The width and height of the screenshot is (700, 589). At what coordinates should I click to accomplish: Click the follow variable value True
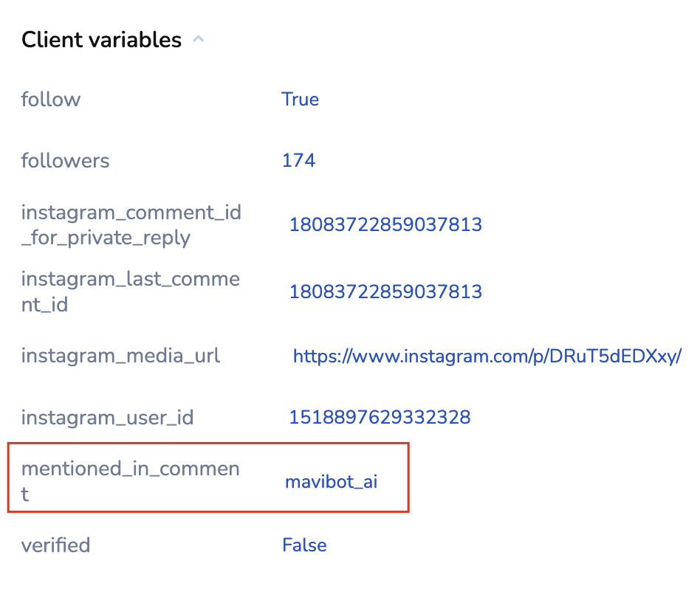point(300,100)
